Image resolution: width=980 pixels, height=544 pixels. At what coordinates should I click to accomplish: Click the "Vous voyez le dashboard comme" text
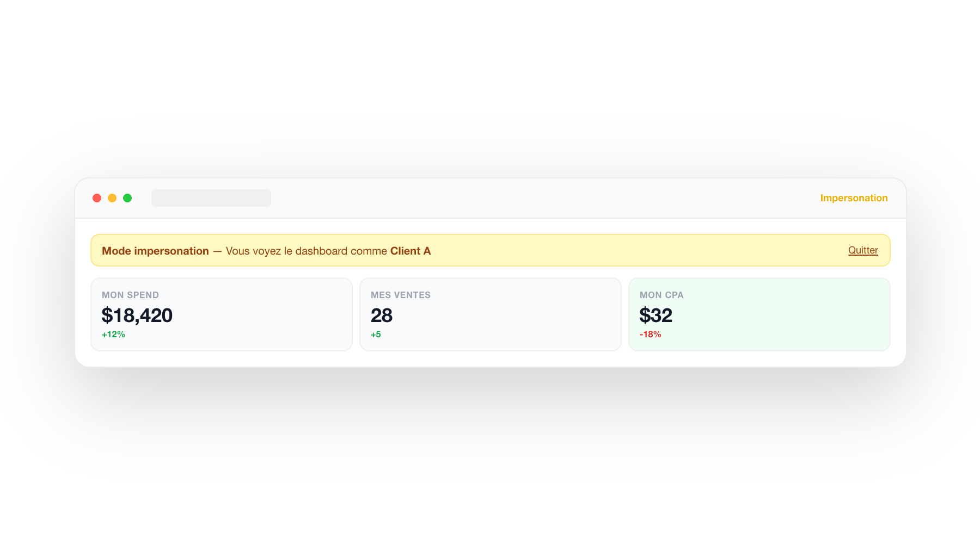(x=306, y=251)
